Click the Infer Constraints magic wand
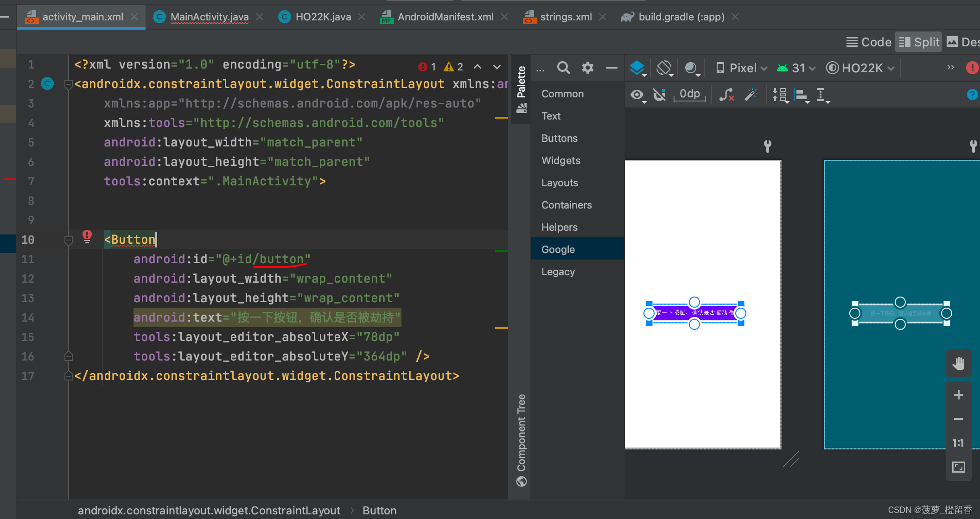Screen dimensions: 980x519 tap(751, 95)
